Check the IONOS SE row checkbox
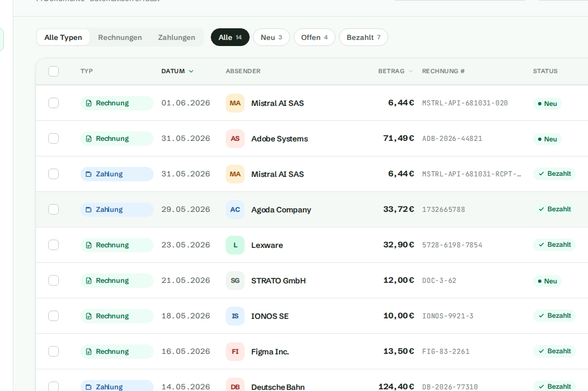588x391 pixels. tap(54, 316)
